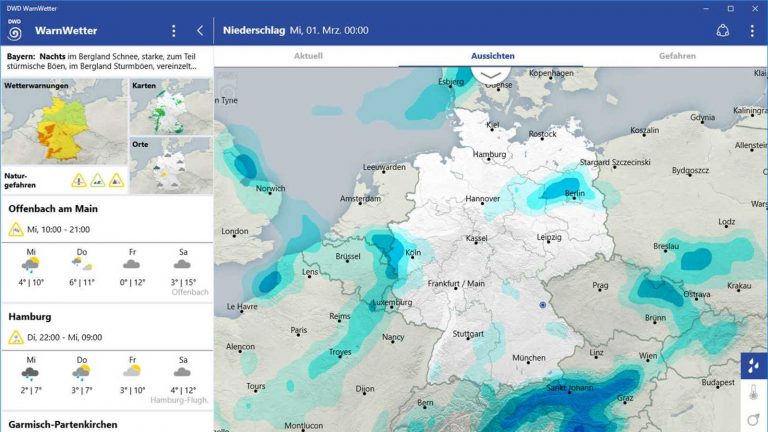Collapse the sidebar with the back arrow
Screen dimensions: 768x432
[200, 31]
